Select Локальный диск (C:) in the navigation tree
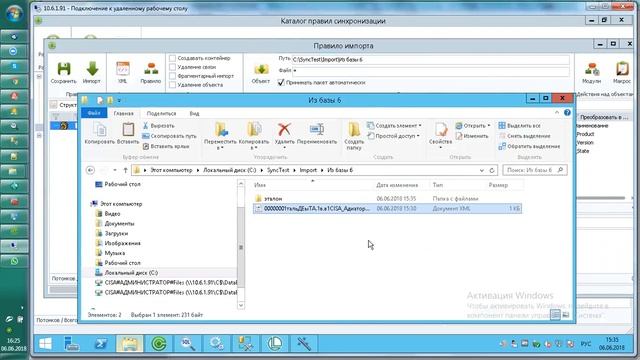640x360 pixels. click(x=131, y=273)
